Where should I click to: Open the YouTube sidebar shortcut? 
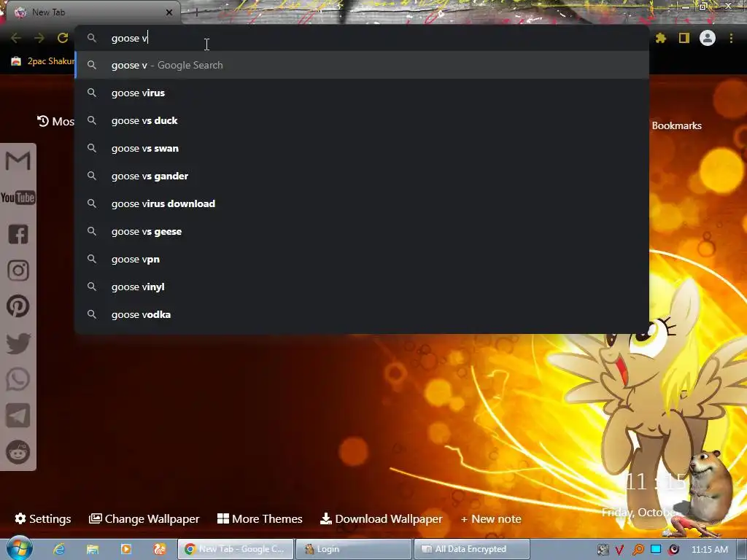pos(18,198)
